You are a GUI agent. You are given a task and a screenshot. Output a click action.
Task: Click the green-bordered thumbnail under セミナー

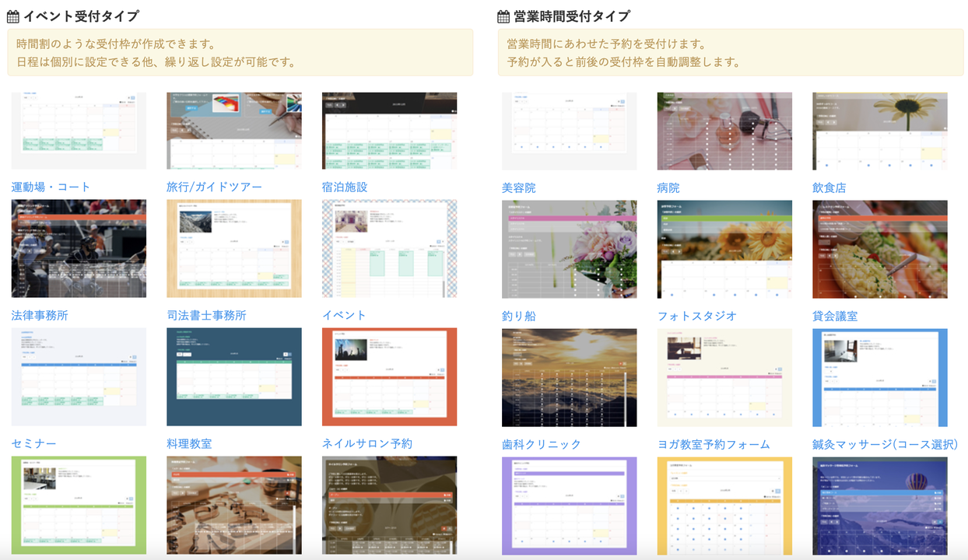(79, 506)
